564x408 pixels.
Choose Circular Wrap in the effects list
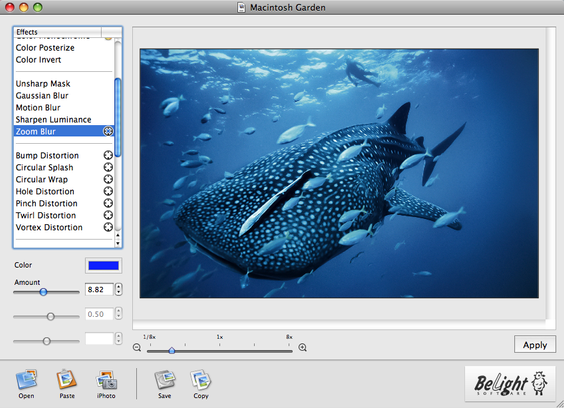41,179
